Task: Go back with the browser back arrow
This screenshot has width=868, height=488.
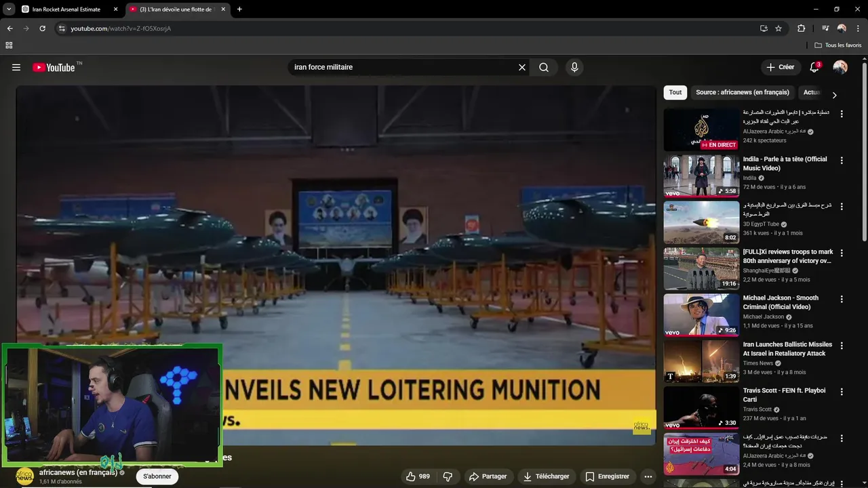Action: coord(9,28)
